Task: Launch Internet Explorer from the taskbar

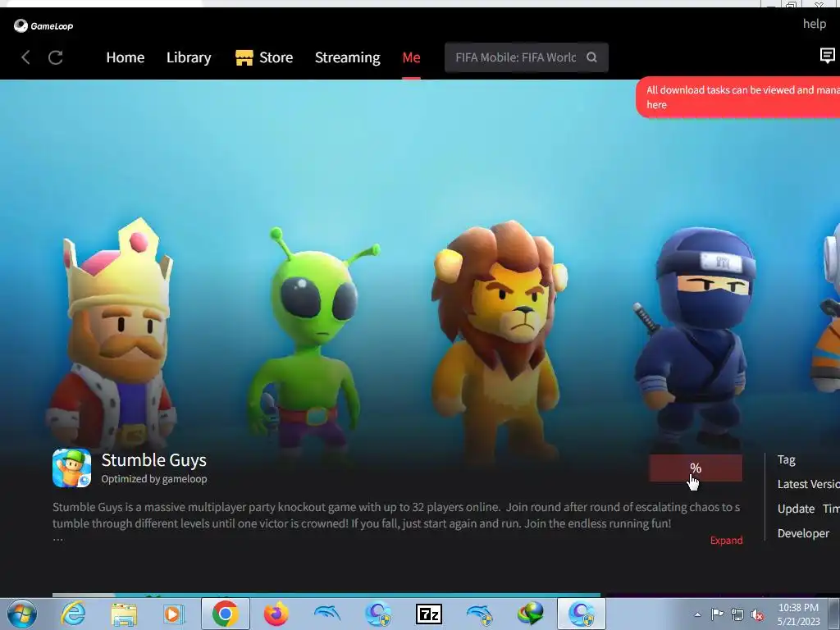Action: click(73, 614)
